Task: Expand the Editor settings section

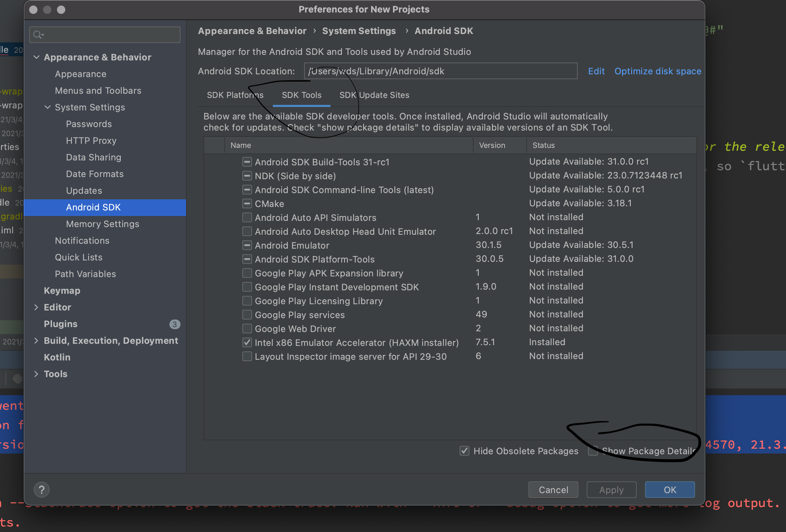Action: pos(37,307)
